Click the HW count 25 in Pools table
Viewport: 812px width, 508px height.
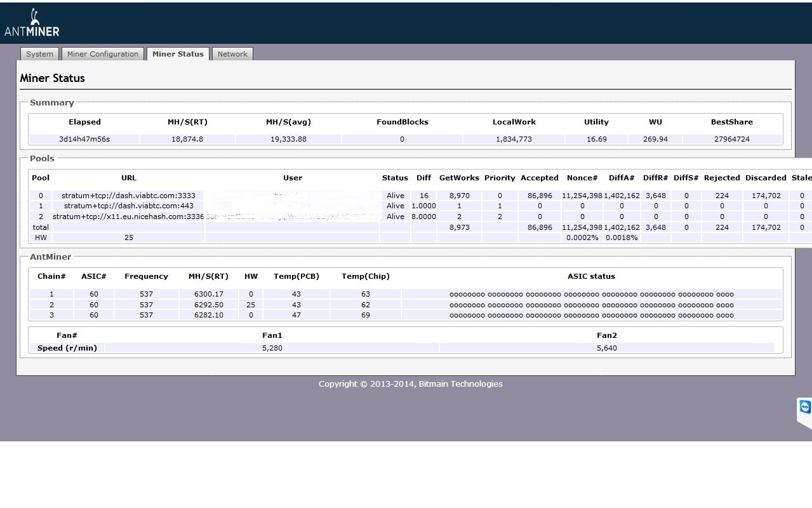click(x=129, y=237)
